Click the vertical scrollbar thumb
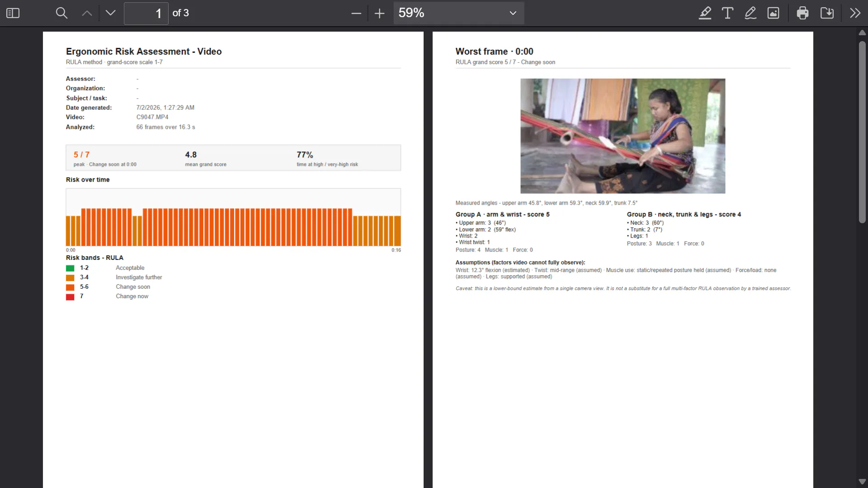868x488 pixels. [862, 132]
